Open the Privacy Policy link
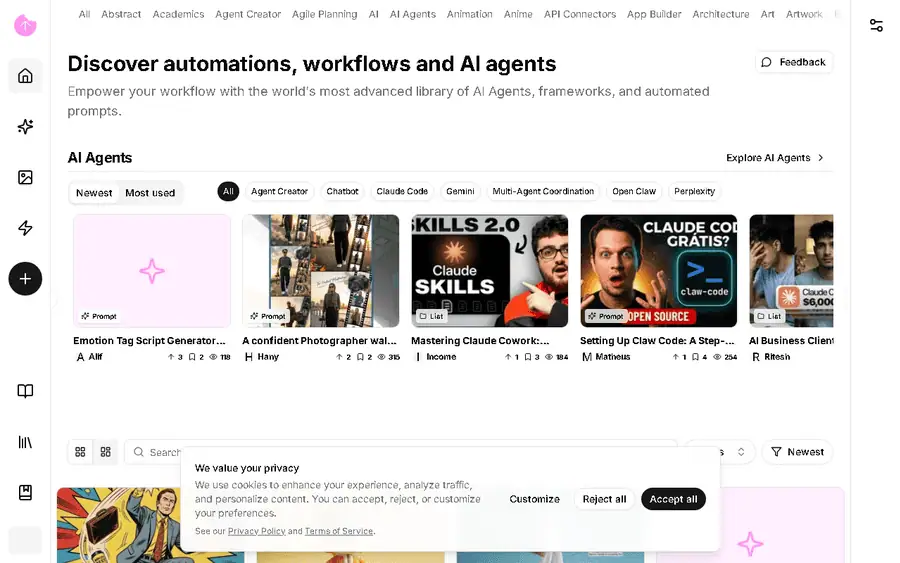The width and height of the screenshot is (900, 563). click(257, 531)
